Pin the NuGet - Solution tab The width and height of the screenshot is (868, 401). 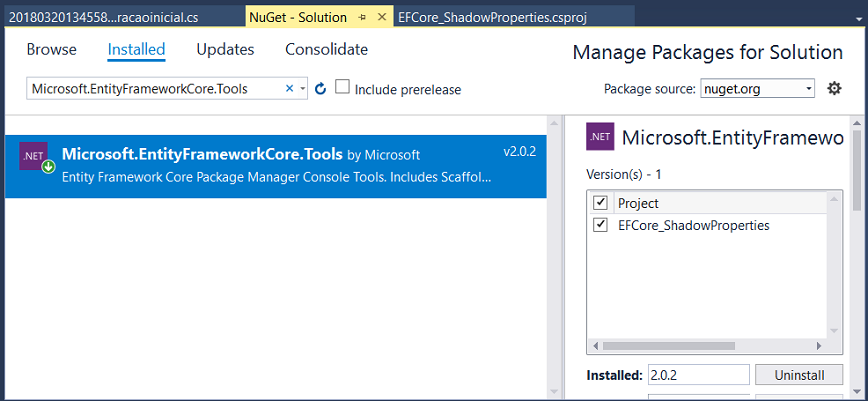(x=363, y=17)
